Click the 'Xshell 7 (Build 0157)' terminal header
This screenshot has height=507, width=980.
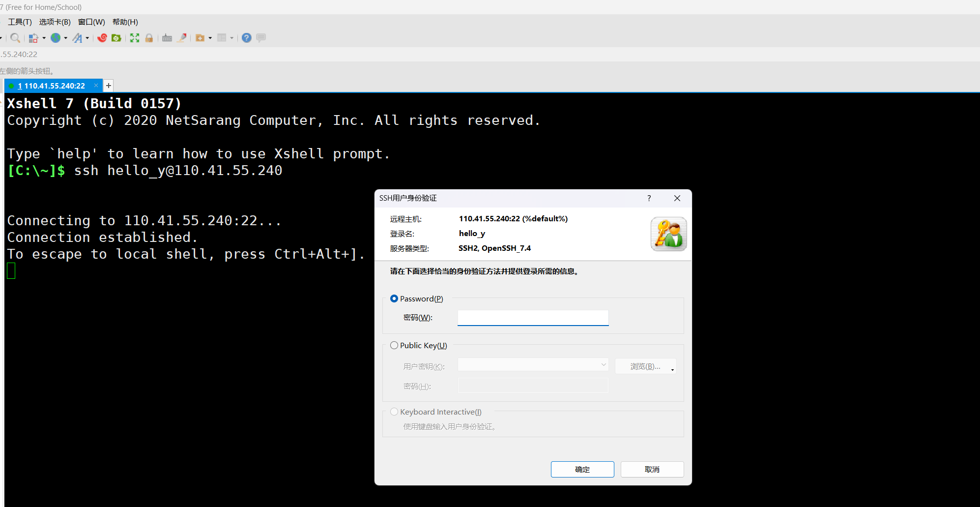point(94,103)
